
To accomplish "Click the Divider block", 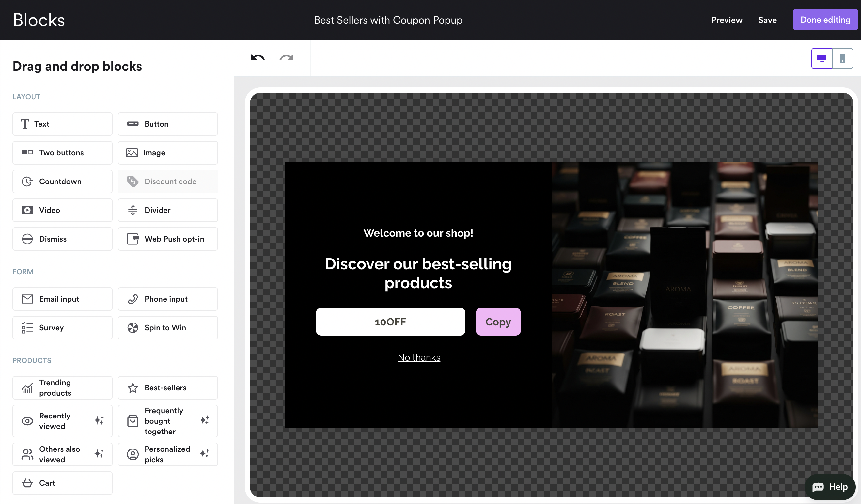I will (x=167, y=210).
